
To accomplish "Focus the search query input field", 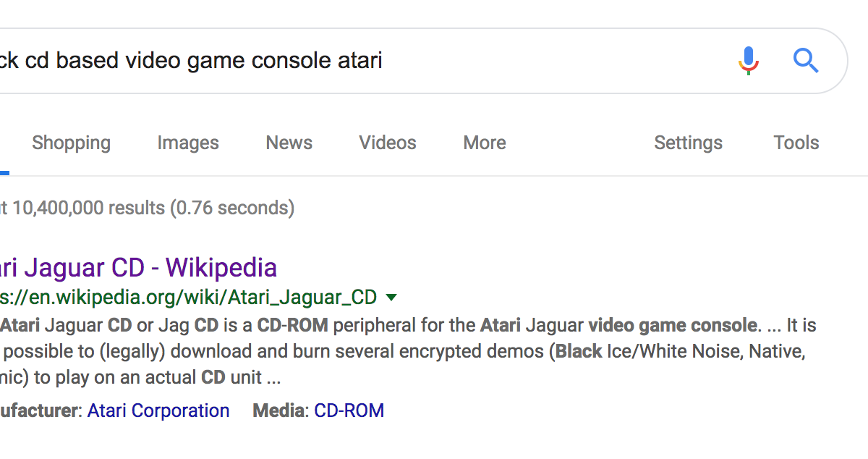I will pyautogui.click(x=362, y=61).
